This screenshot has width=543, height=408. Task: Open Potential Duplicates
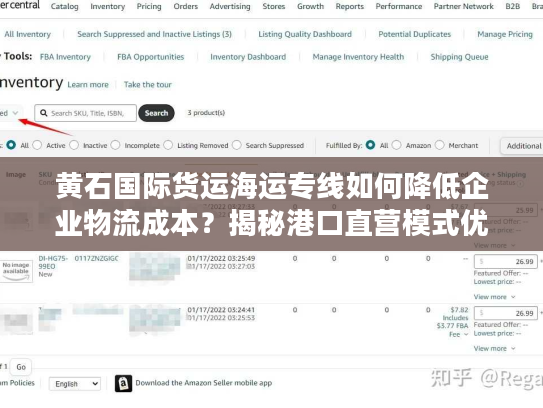415,34
